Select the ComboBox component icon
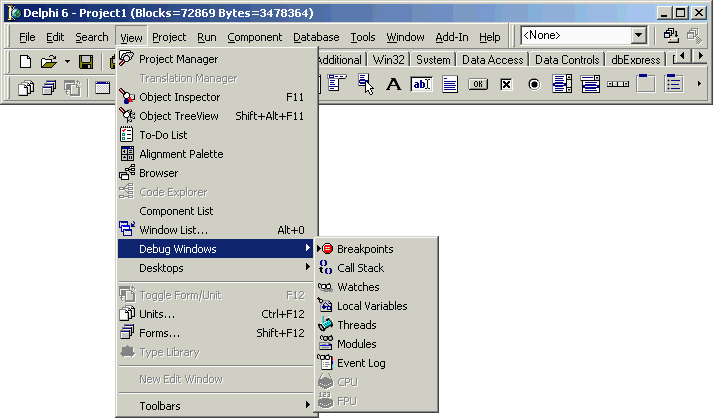Screen dimensions: 713x418 point(590,84)
